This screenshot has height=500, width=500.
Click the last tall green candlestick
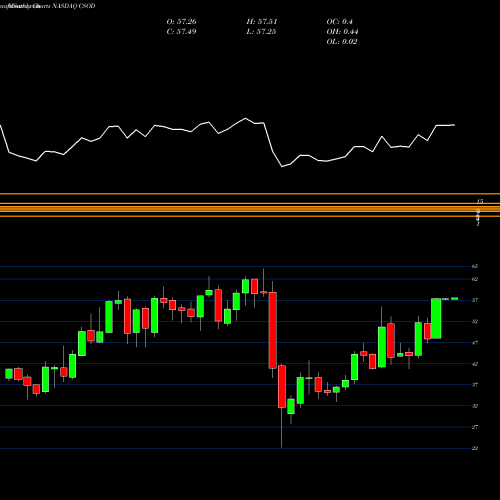(x=436, y=318)
